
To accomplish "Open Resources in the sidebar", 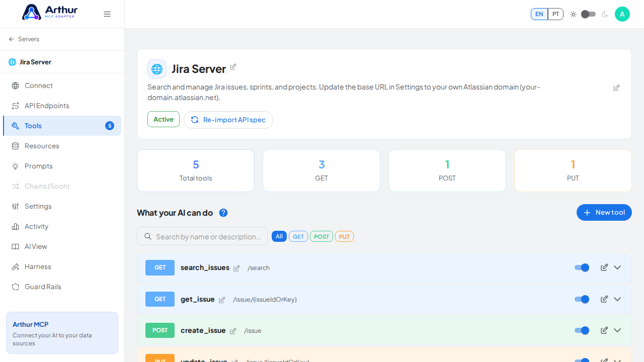I will (62, 146).
